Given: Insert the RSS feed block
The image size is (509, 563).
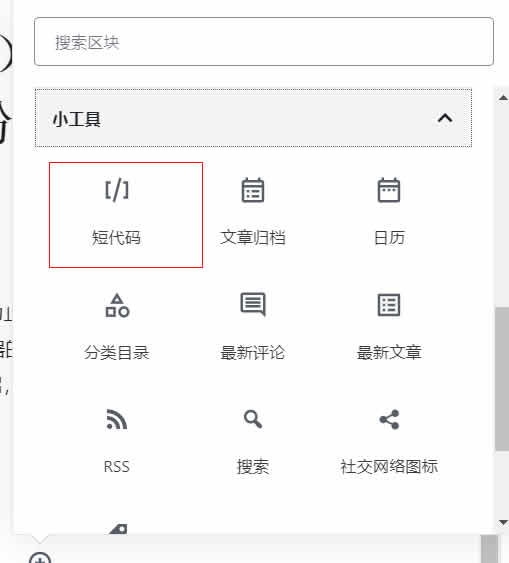Looking at the screenshot, I should pos(117,442).
